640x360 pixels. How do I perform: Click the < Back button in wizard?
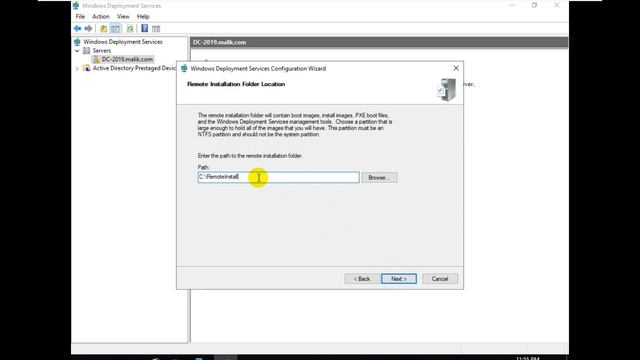coord(362,279)
